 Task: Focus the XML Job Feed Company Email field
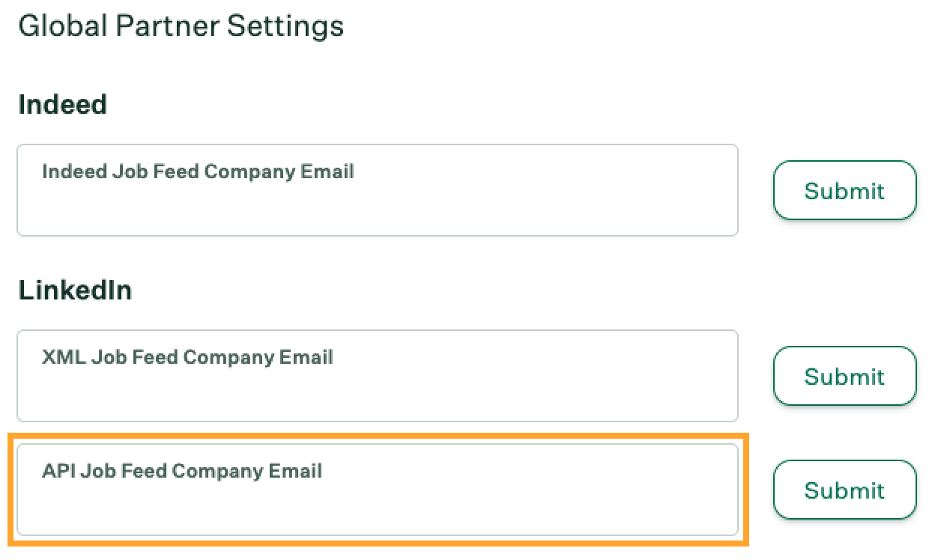(377, 377)
